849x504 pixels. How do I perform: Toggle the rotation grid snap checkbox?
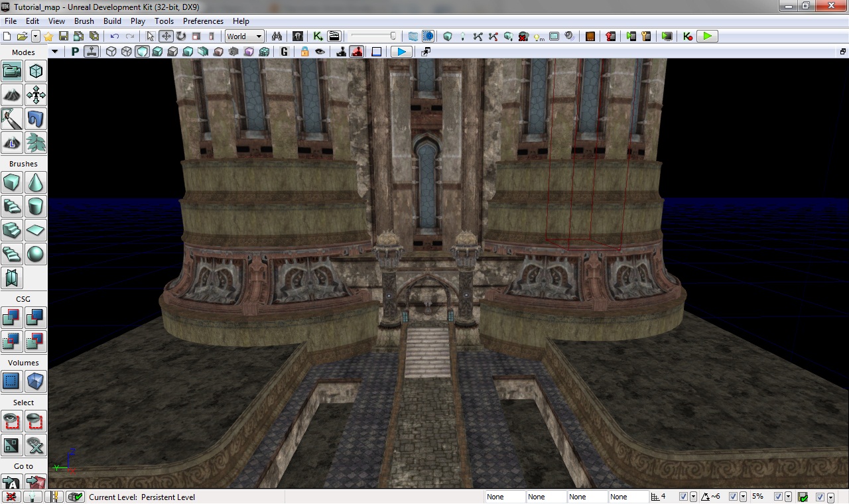(x=733, y=497)
